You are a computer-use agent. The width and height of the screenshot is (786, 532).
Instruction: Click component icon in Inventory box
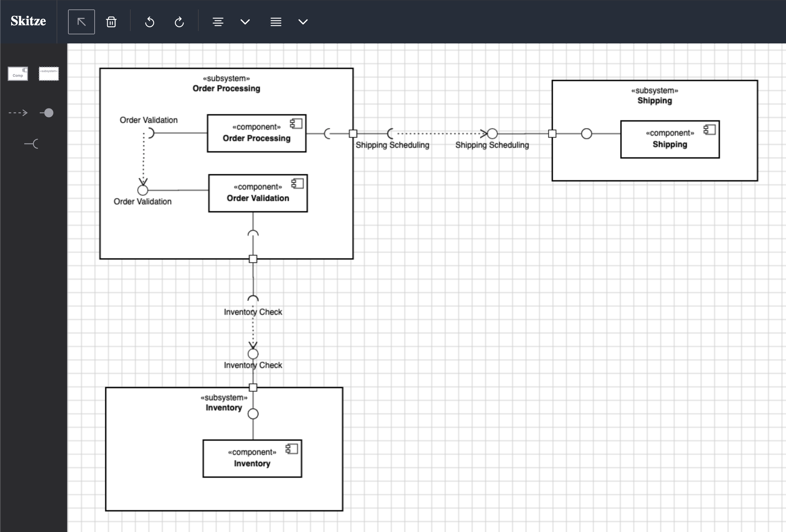pyautogui.click(x=292, y=449)
